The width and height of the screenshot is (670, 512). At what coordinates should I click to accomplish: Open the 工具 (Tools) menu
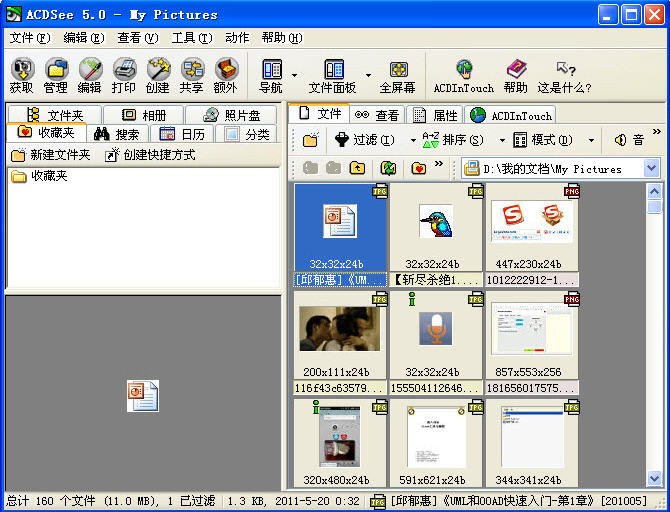[x=191, y=38]
